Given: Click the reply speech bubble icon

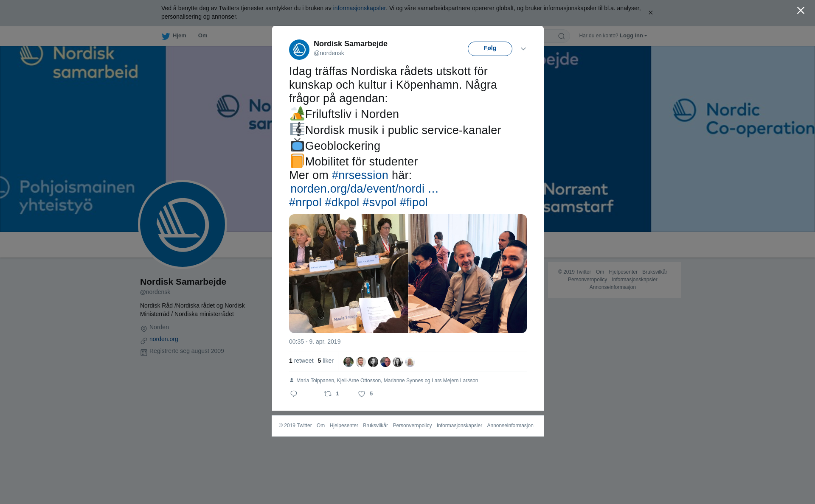Looking at the screenshot, I should (294, 394).
